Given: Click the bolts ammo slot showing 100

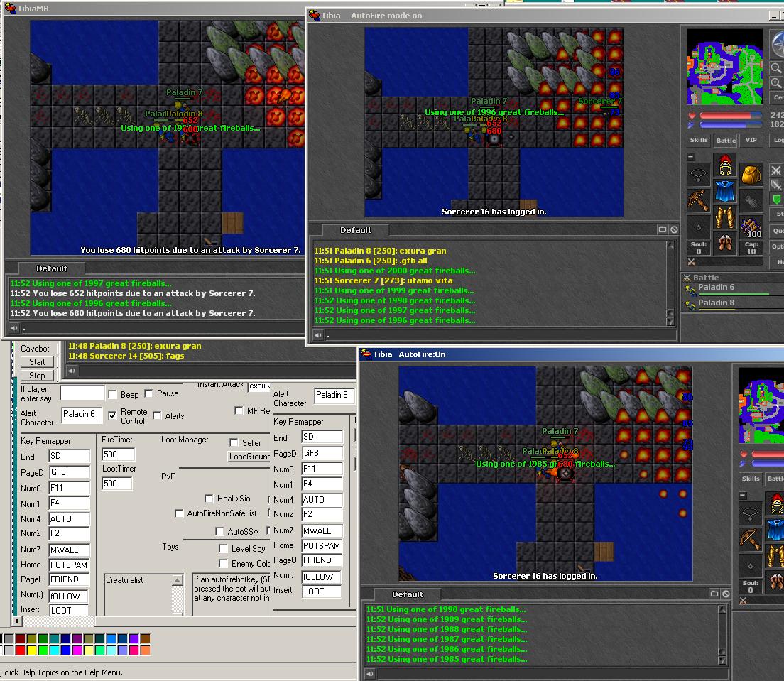Looking at the screenshot, I should pos(751,227).
